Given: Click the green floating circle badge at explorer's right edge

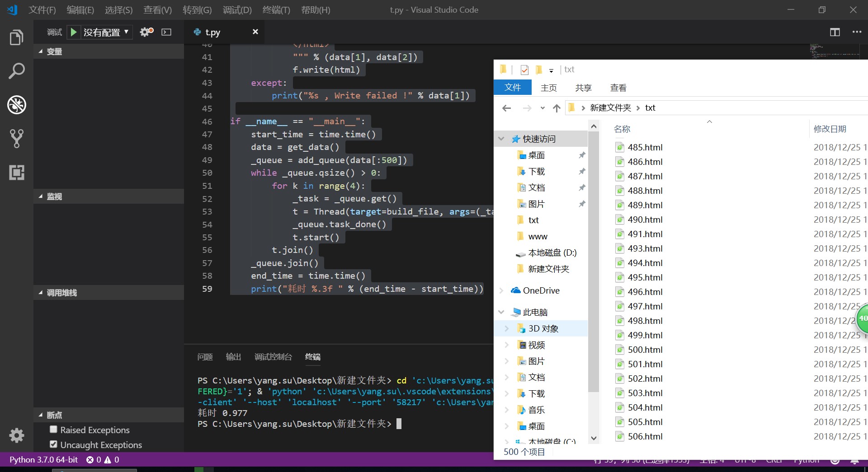Looking at the screenshot, I should (862, 319).
